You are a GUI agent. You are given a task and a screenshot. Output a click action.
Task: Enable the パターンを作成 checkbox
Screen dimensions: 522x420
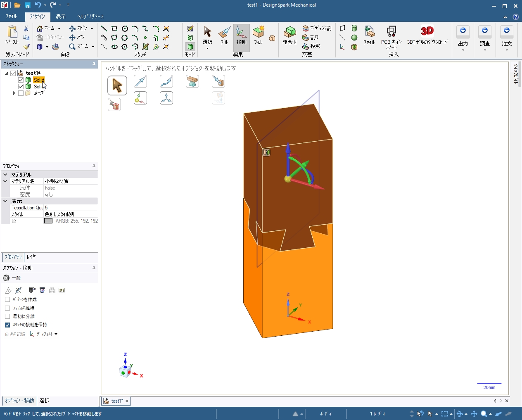[x=7, y=299]
